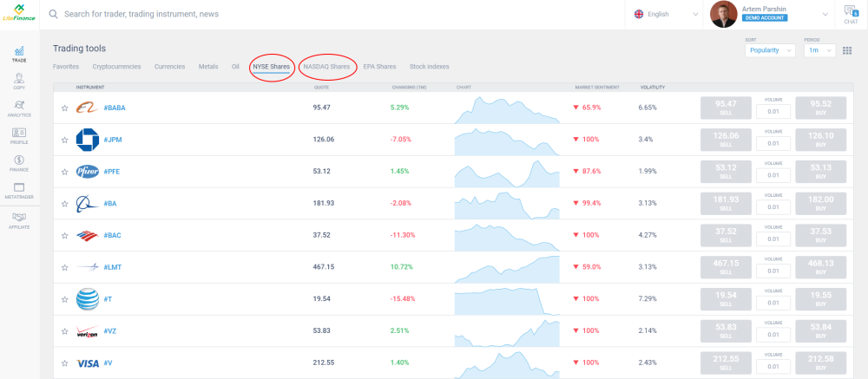Image resolution: width=868 pixels, height=379 pixels.
Task: Open the EPA Shares tab
Action: (x=380, y=67)
